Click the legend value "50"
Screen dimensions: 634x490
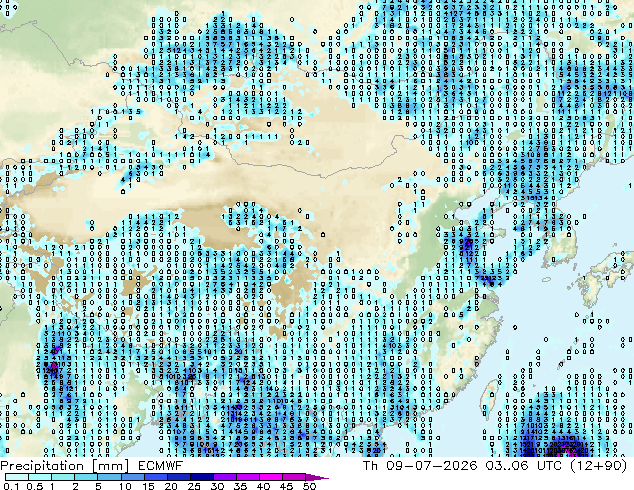pyautogui.click(x=309, y=486)
